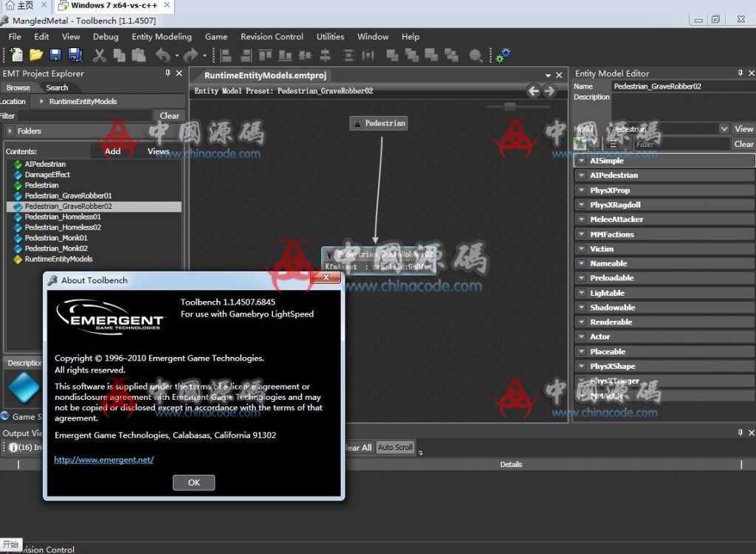Open the http://www.emergent.net/ link
756x554 pixels.
(x=103, y=460)
